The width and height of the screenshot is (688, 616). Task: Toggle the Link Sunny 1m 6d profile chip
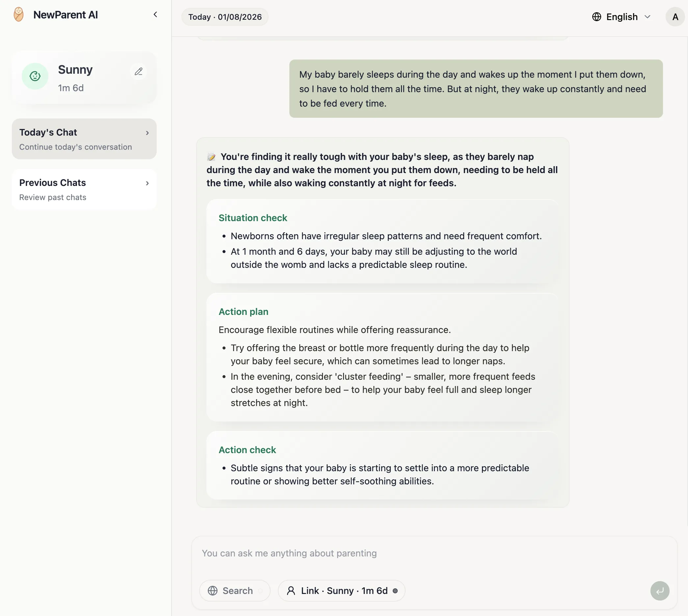(342, 591)
